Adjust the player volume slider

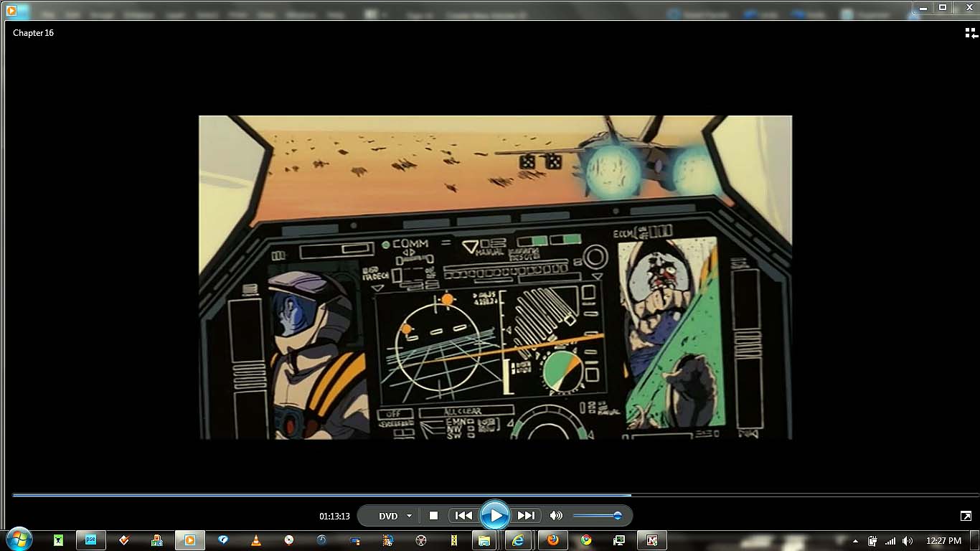pyautogui.click(x=597, y=515)
